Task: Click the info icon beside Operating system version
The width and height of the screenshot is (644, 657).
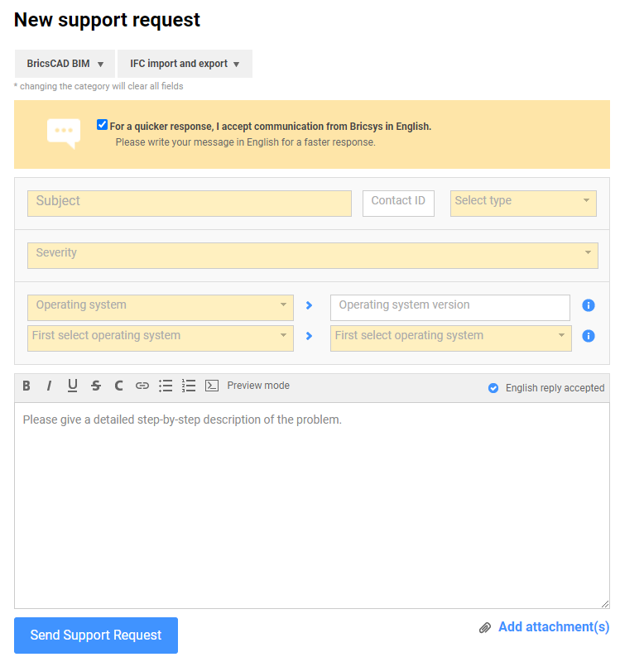Action: [589, 305]
